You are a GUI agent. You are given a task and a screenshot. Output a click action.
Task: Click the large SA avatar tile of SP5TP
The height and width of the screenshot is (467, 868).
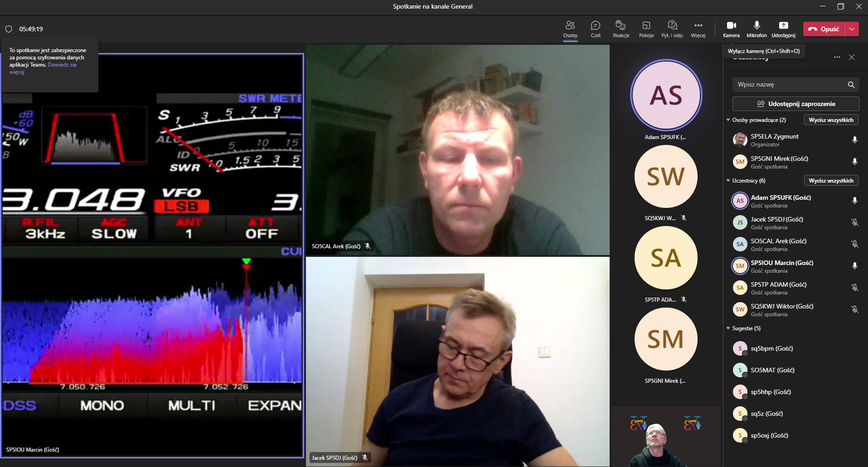pos(666,258)
